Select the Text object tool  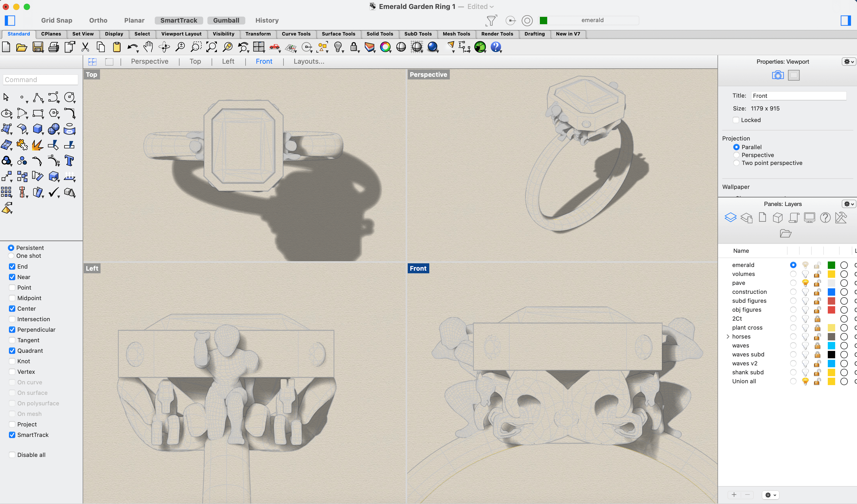click(x=69, y=160)
